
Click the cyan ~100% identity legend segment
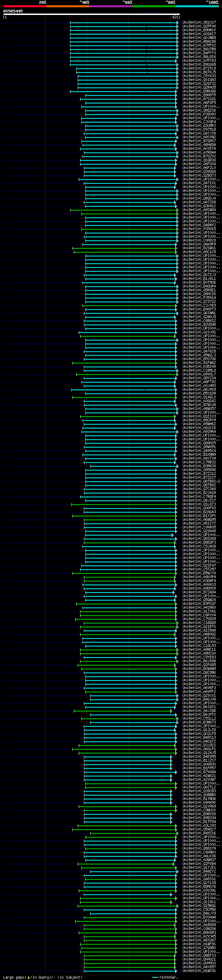tap(197, 6)
